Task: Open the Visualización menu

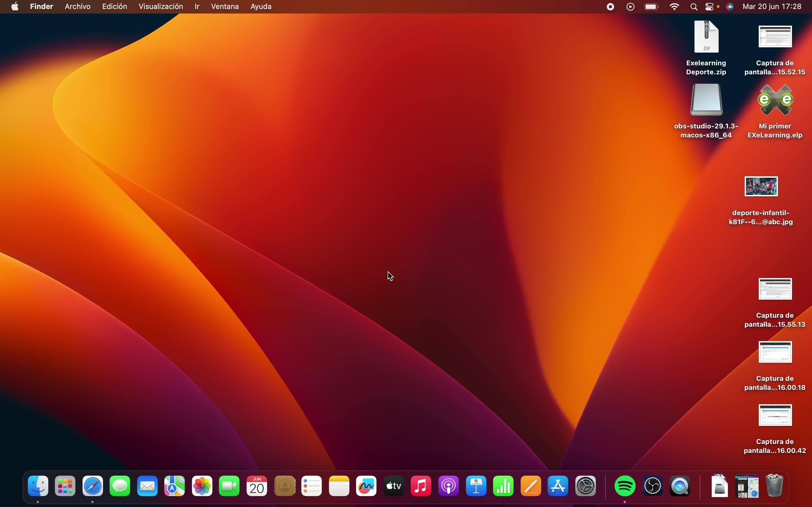Action: [161, 7]
